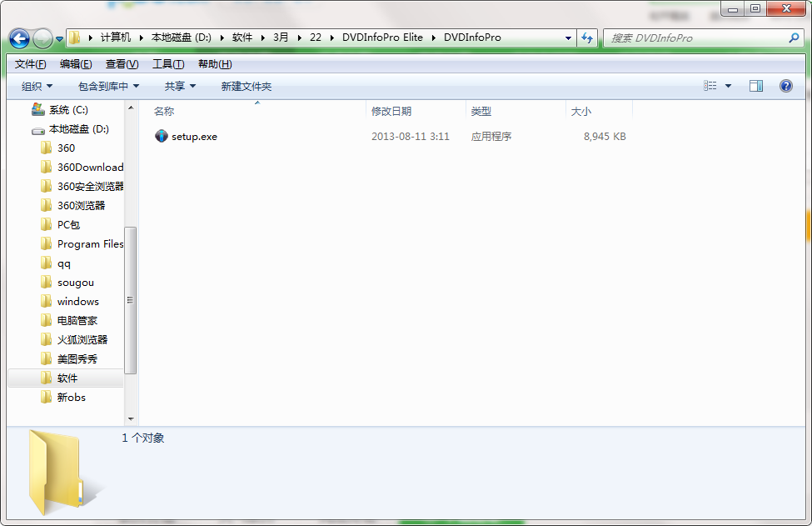Open the 帮助(H) menu

coord(215,63)
